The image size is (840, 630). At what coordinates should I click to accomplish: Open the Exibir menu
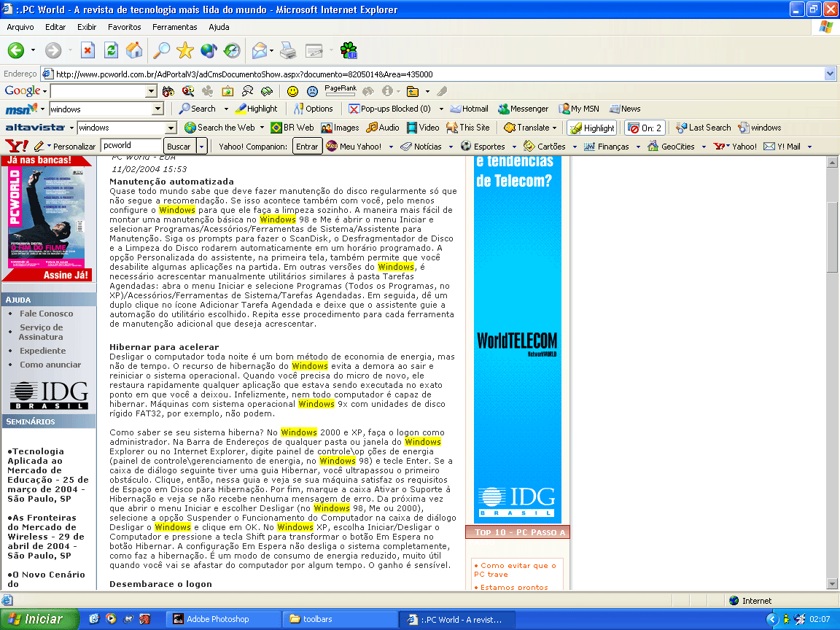87,27
